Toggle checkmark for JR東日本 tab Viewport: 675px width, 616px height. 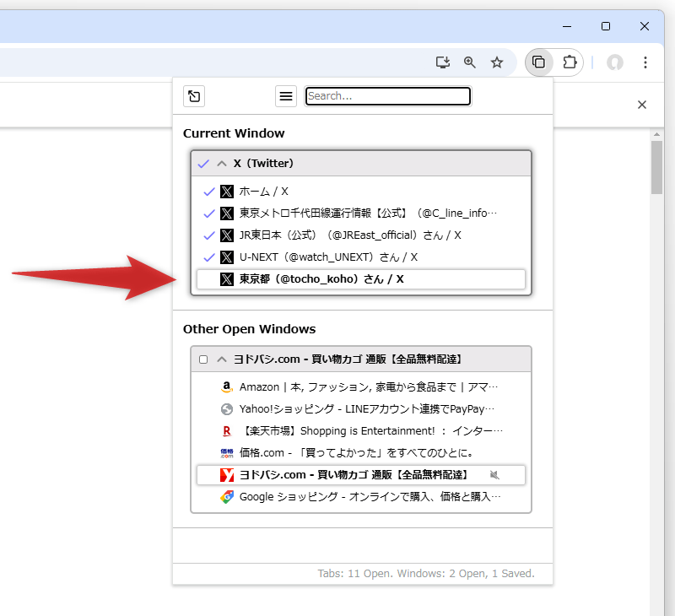coord(208,235)
